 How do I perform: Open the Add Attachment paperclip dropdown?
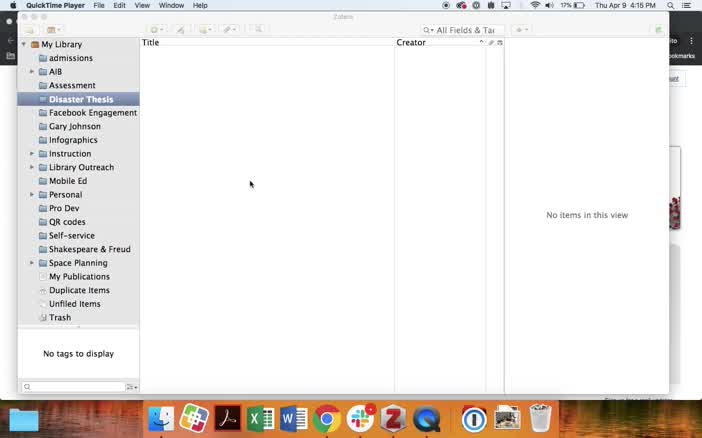click(x=230, y=30)
